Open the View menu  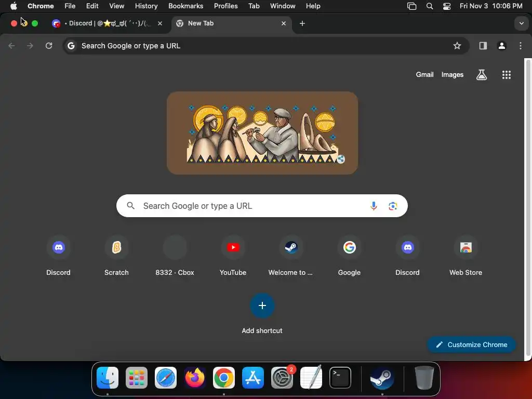click(116, 6)
